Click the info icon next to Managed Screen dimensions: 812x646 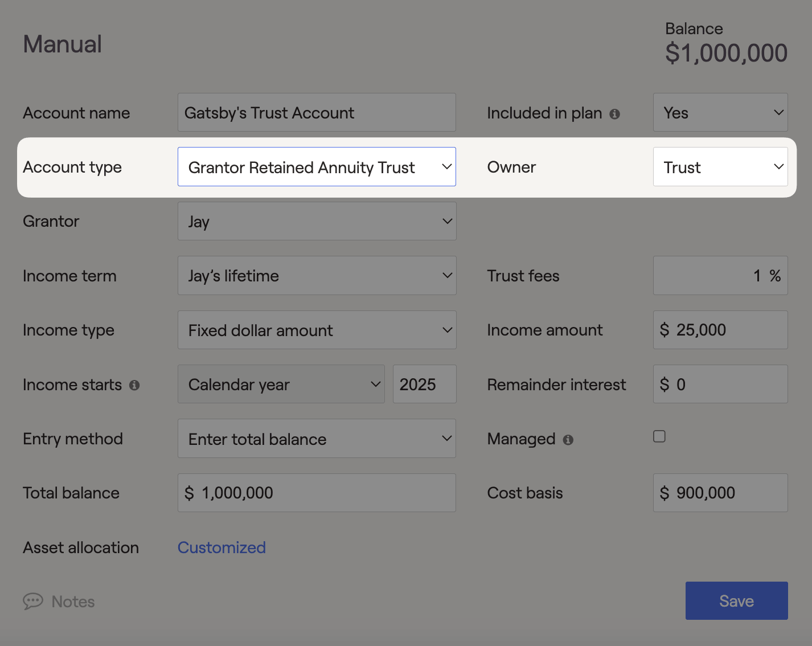tap(568, 440)
